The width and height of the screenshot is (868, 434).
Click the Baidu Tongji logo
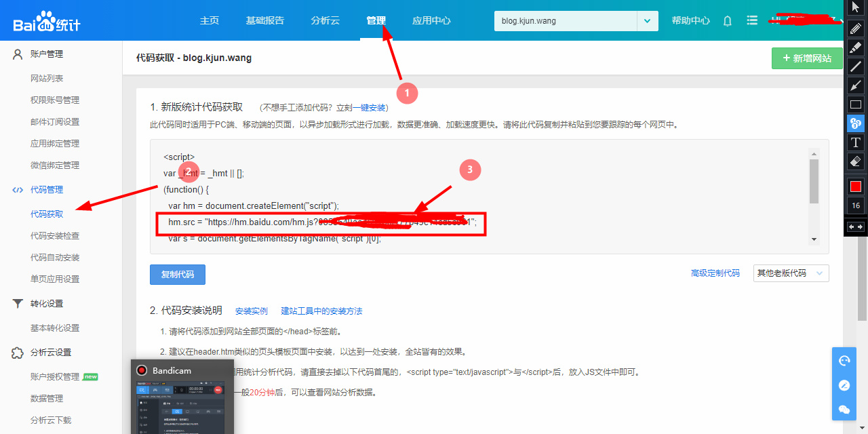(47, 21)
